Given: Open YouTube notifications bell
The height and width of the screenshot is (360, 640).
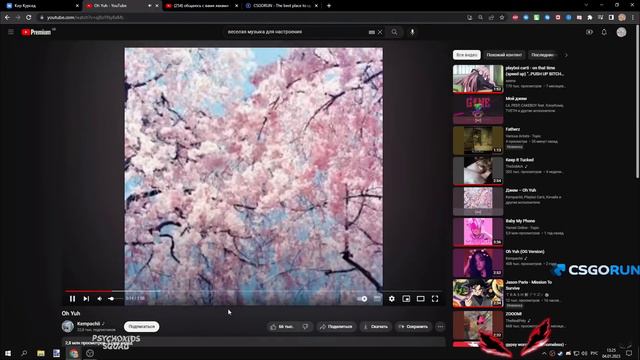Looking at the screenshot, I should click(x=604, y=32).
